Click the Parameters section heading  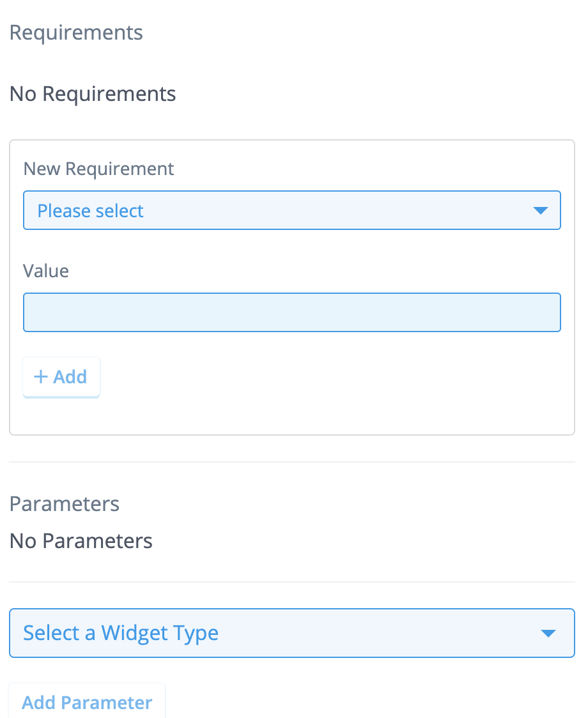tap(65, 503)
